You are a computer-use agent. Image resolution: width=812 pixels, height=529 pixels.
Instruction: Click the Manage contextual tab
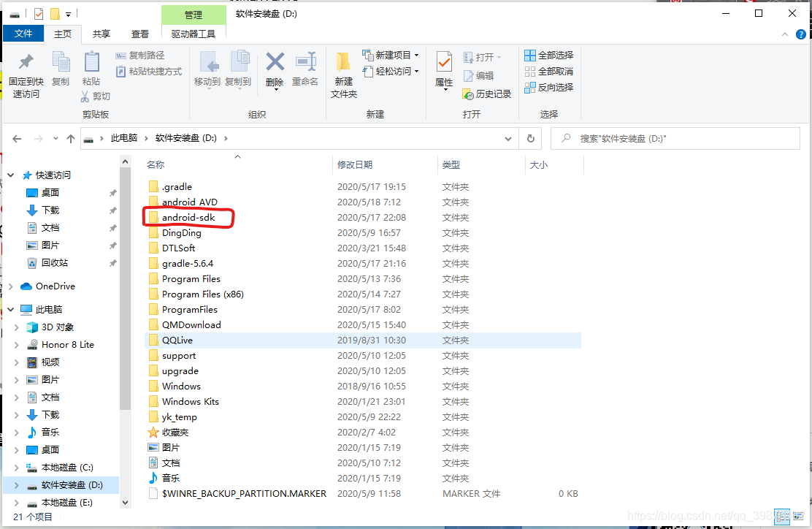click(194, 15)
